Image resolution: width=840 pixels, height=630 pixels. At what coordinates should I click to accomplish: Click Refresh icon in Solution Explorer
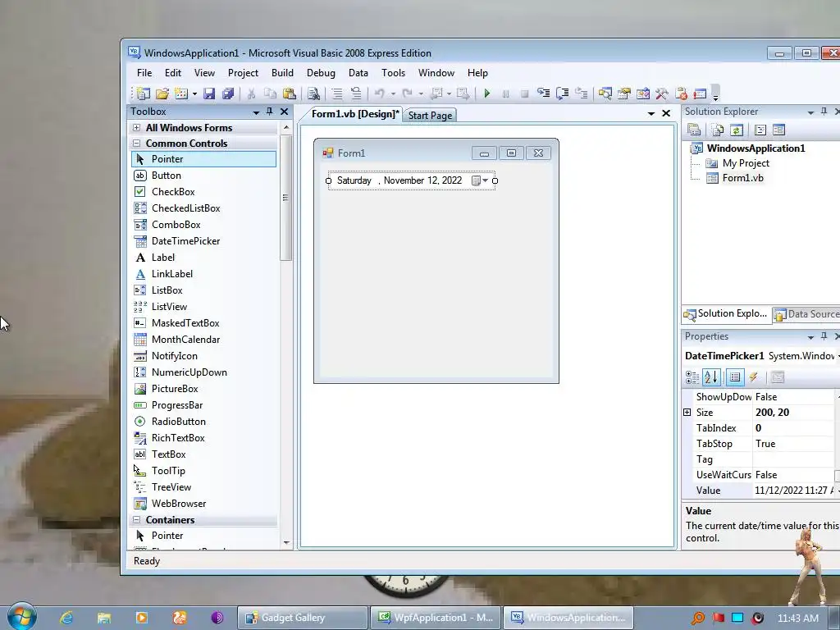pos(737,130)
